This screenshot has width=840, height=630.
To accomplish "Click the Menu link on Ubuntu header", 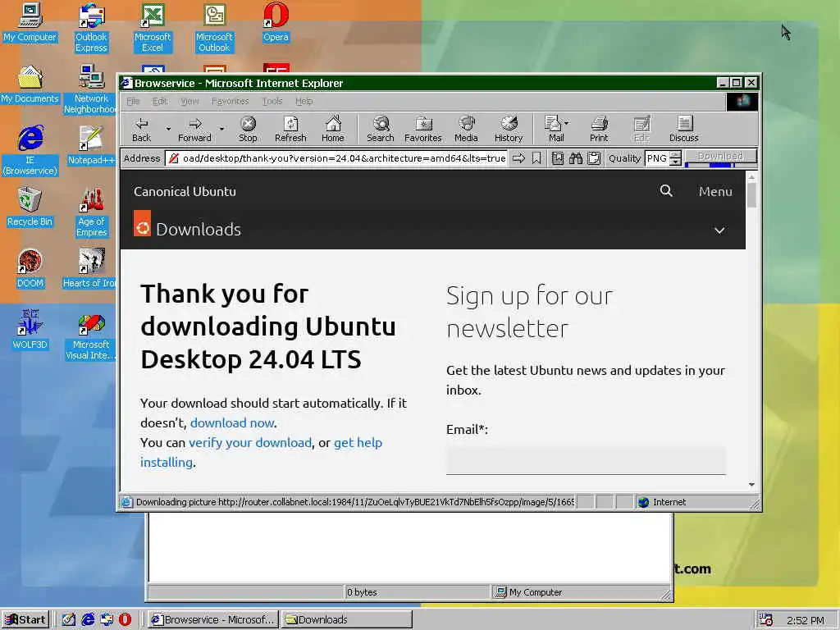I will (x=715, y=191).
